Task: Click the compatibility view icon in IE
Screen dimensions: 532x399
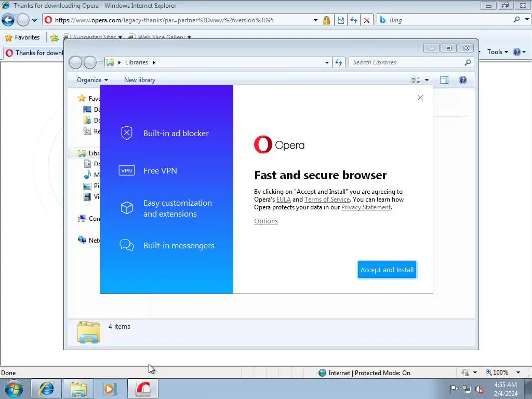Action: pos(341,20)
